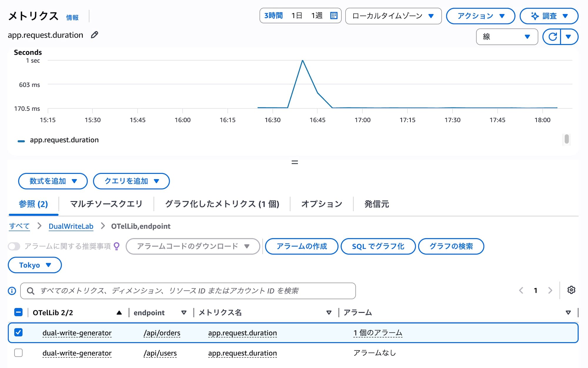The width and height of the screenshot is (588, 368).
Task: Click the アラームの作成 button
Action: coord(302,246)
